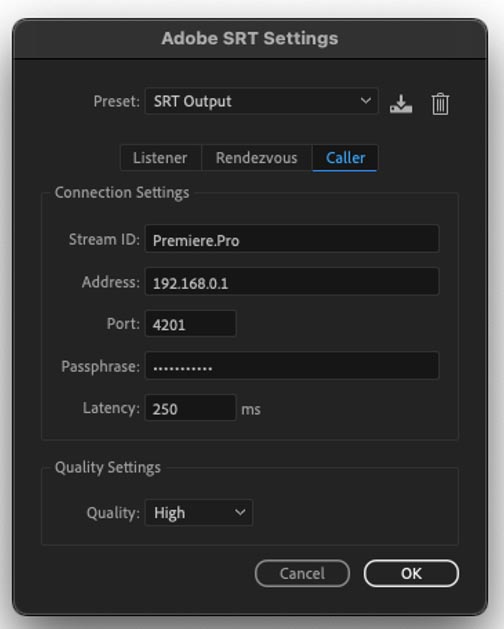Click the Latency field showing 250

point(190,408)
